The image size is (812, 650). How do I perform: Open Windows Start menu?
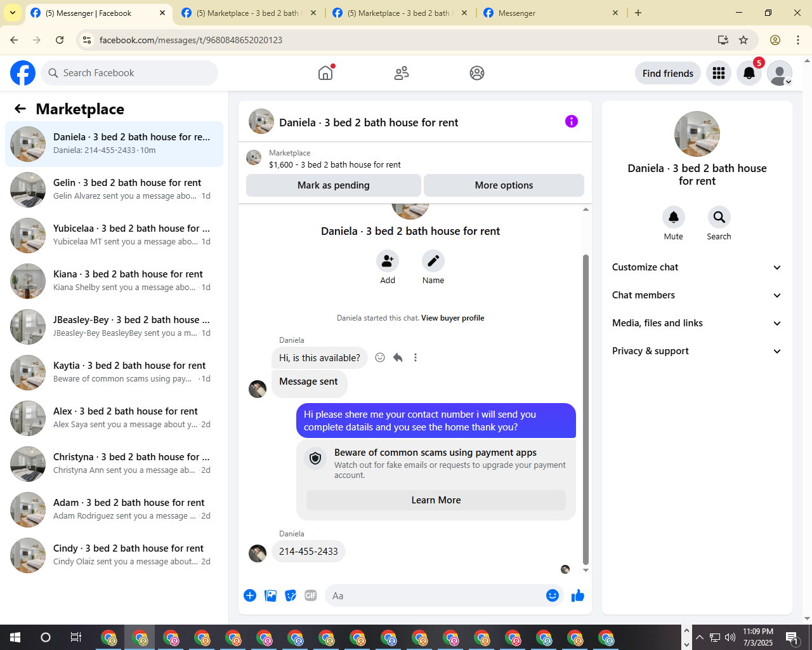[15, 637]
